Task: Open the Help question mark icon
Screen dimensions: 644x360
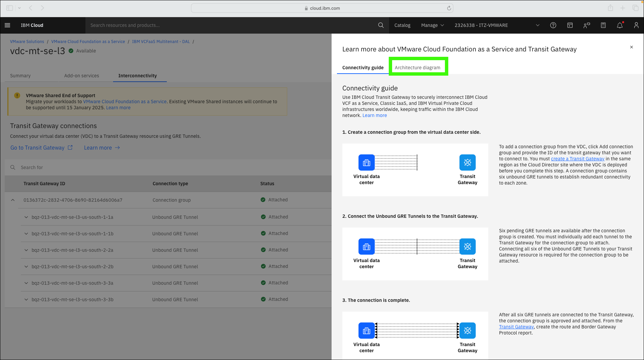Action: (553, 25)
